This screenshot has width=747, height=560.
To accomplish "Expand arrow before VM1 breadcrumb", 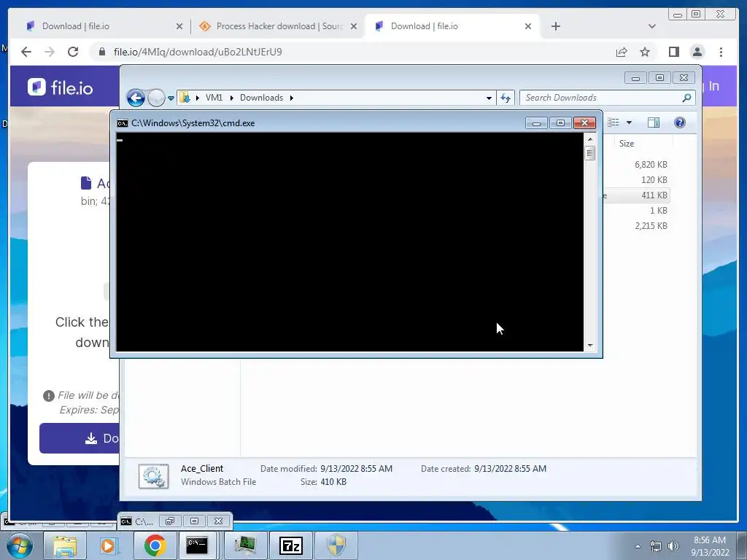I will 197,98.
